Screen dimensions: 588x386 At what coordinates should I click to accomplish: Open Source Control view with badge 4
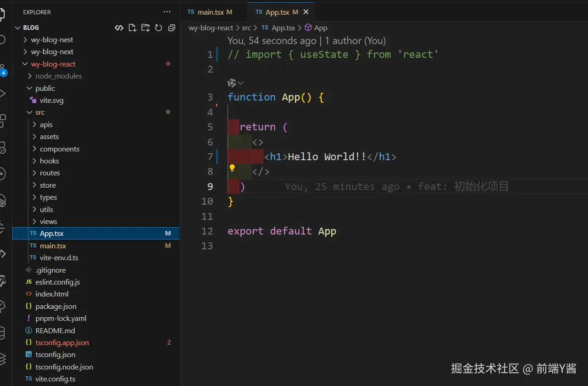(x=2, y=70)
